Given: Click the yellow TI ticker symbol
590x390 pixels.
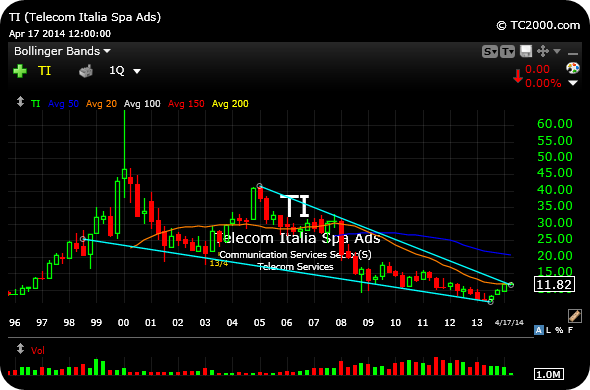Looking at the screenshot, I should [44, 70].
